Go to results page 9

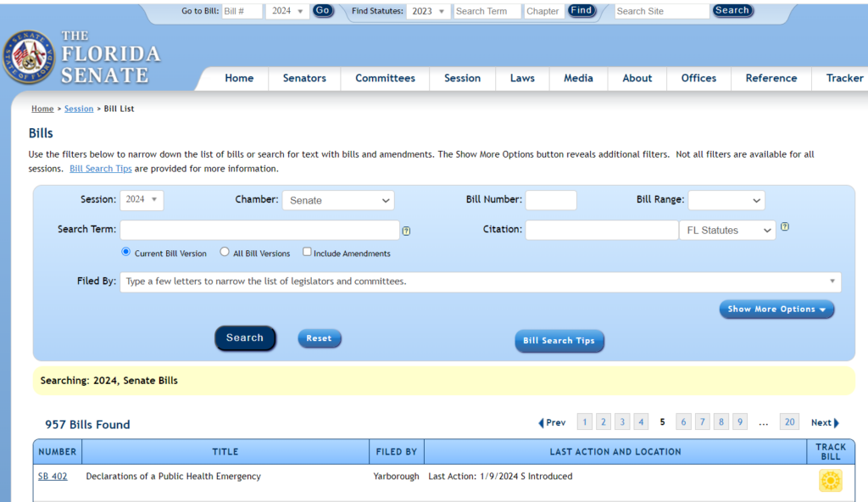[740, 422]
